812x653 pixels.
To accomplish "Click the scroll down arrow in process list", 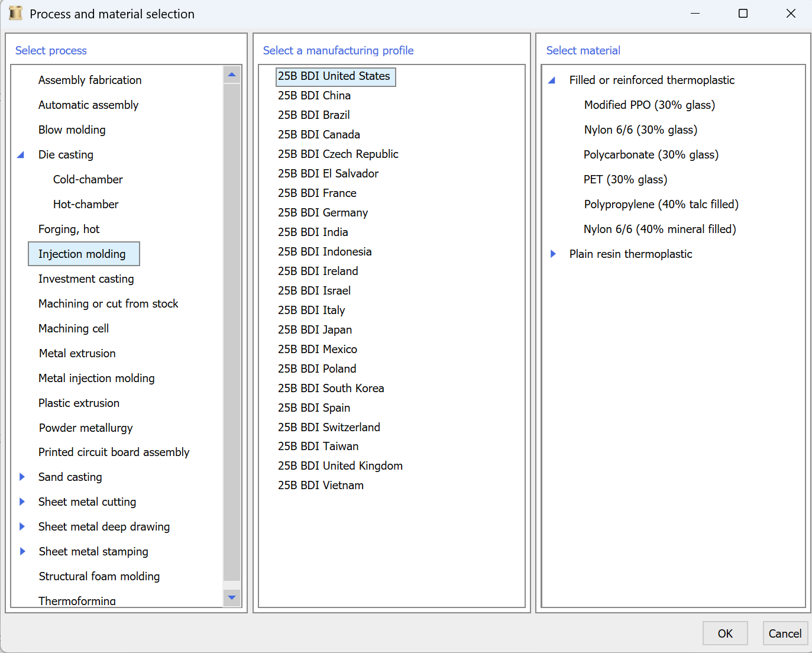I will pyautogui.click(x=232, y=597).
